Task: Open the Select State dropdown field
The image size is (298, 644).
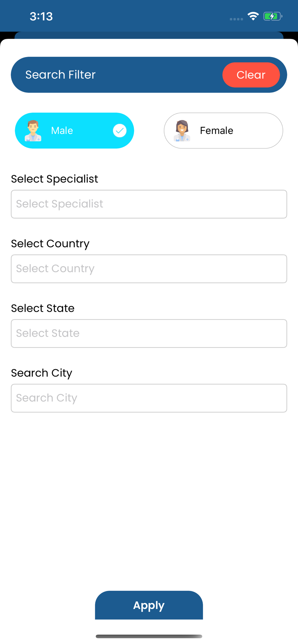Action: pos(149,334)
